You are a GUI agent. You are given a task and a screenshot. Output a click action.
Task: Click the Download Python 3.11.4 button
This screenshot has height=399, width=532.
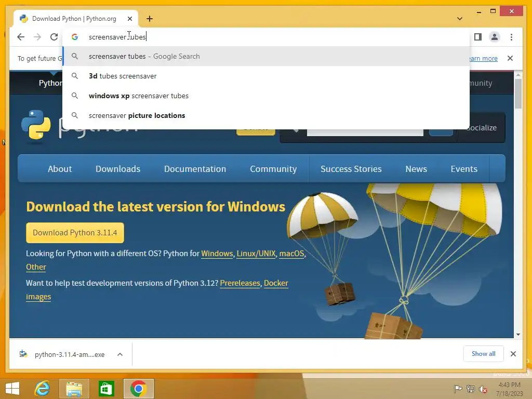[x=75, y=233]
